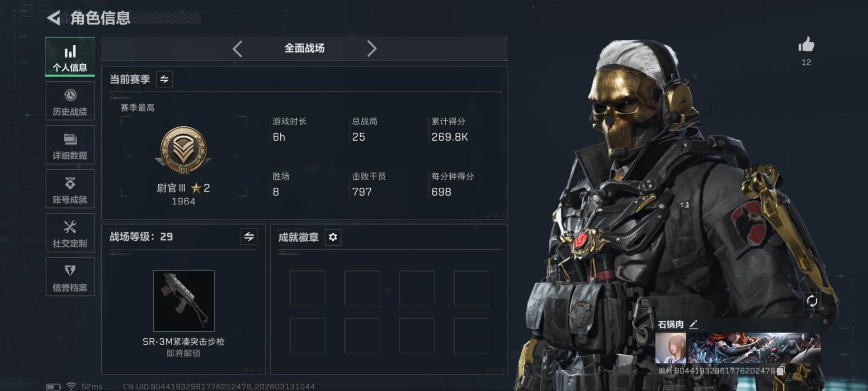Open the 详细数据 detailed data tab
Image resolution: width=868 pixels, height=391 pixels.
coord(70,145)
